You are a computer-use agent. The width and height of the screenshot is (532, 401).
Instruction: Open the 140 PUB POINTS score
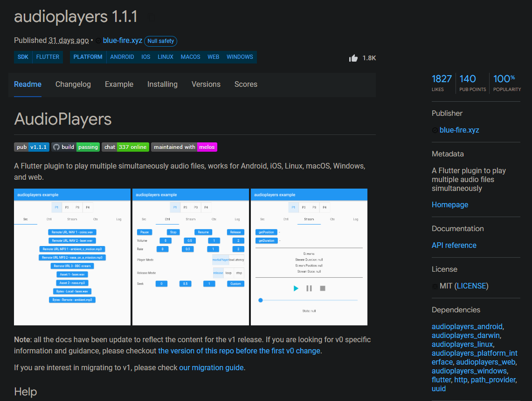pos(473,83)
